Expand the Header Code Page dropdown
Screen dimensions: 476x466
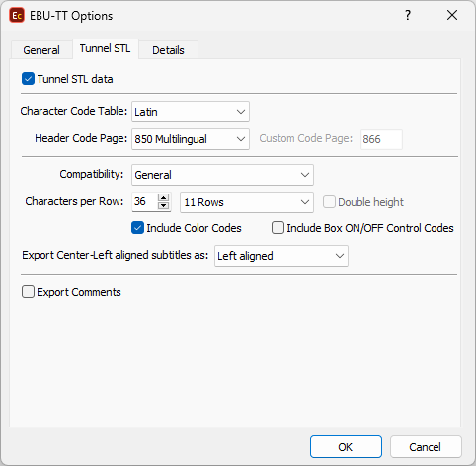pyautogui.click(x=191, y=139)
